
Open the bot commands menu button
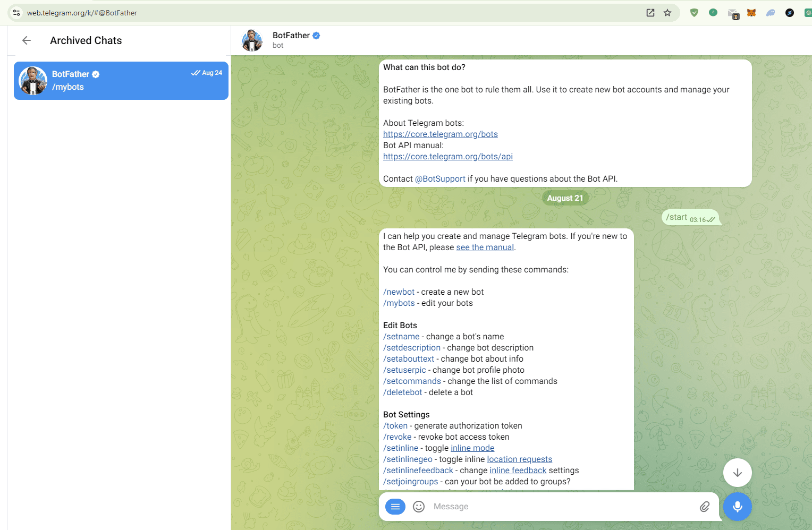[395, 507]
